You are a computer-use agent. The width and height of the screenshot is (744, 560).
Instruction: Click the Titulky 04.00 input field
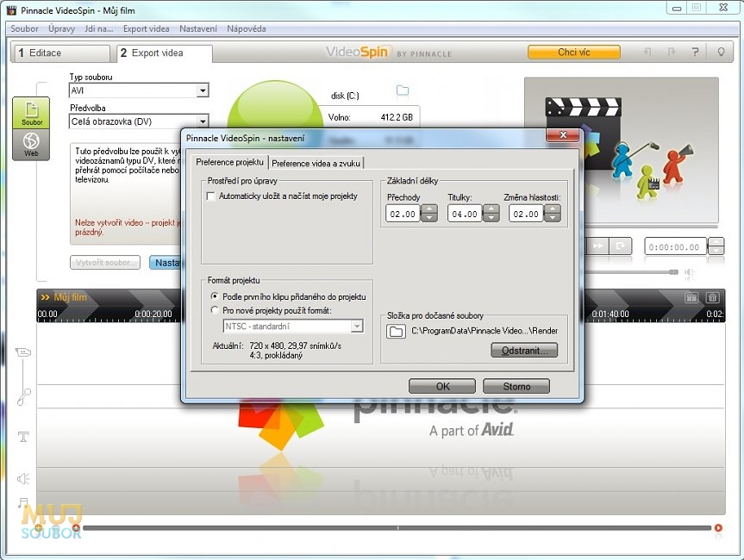pos(465,214)
